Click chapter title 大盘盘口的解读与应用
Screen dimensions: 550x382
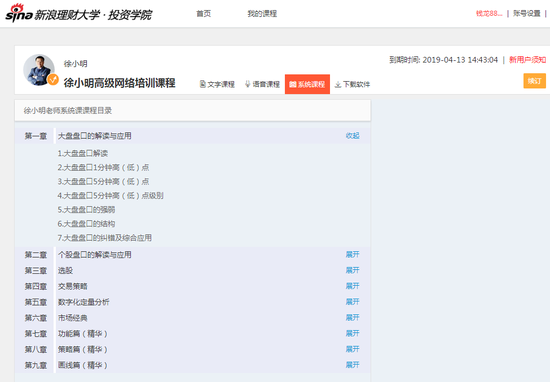click(95, 136)
